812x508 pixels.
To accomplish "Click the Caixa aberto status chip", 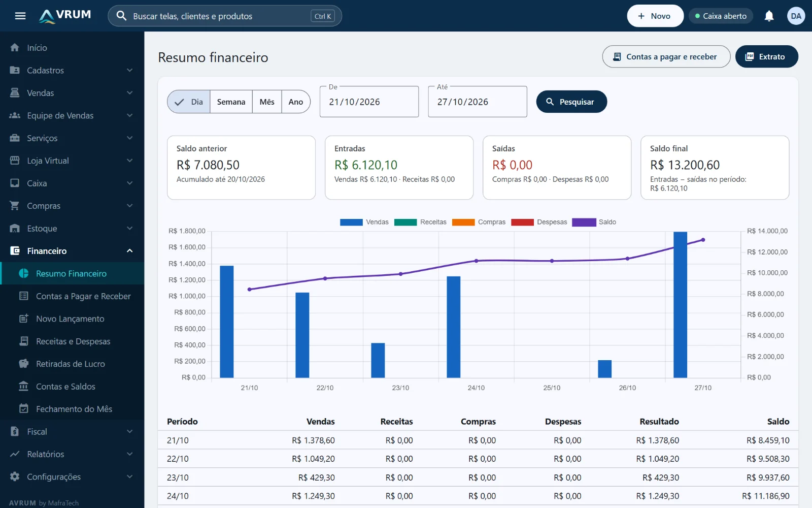I will click(721, 16).
